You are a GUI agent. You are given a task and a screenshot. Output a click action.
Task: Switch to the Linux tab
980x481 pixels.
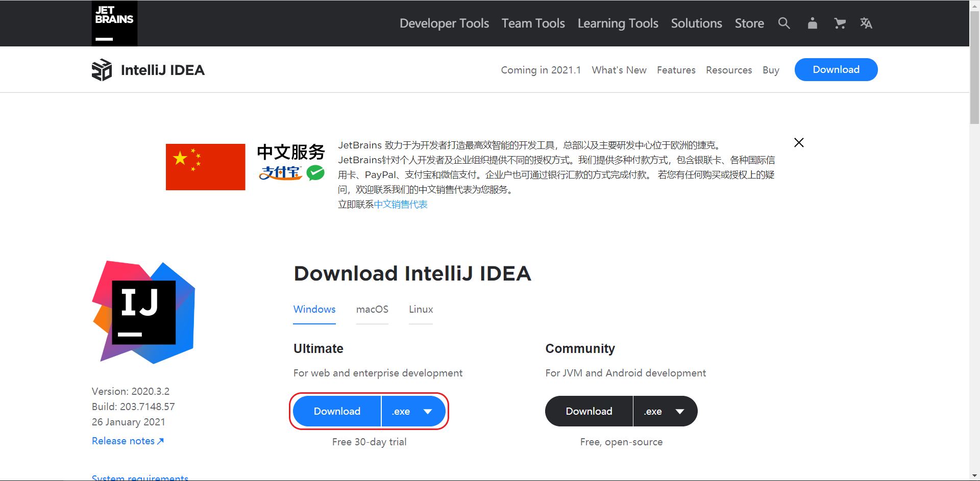click(421, 309)
